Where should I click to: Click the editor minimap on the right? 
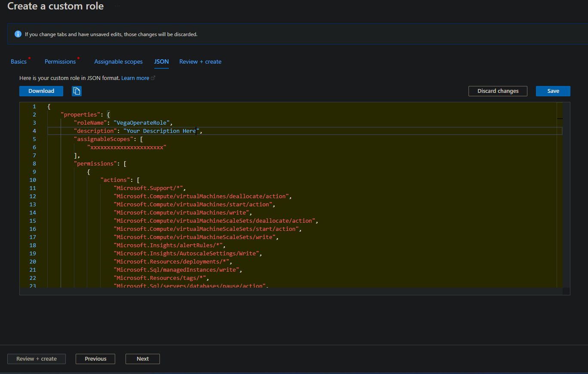tap(559, 195)
